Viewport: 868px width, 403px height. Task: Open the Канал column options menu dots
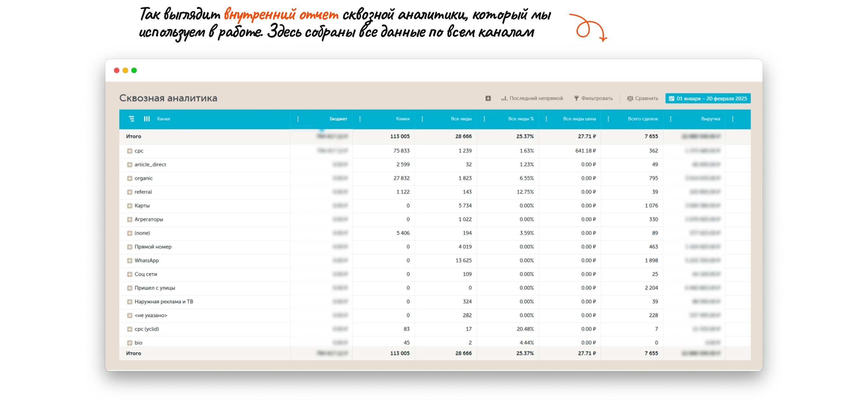(298, 119)
